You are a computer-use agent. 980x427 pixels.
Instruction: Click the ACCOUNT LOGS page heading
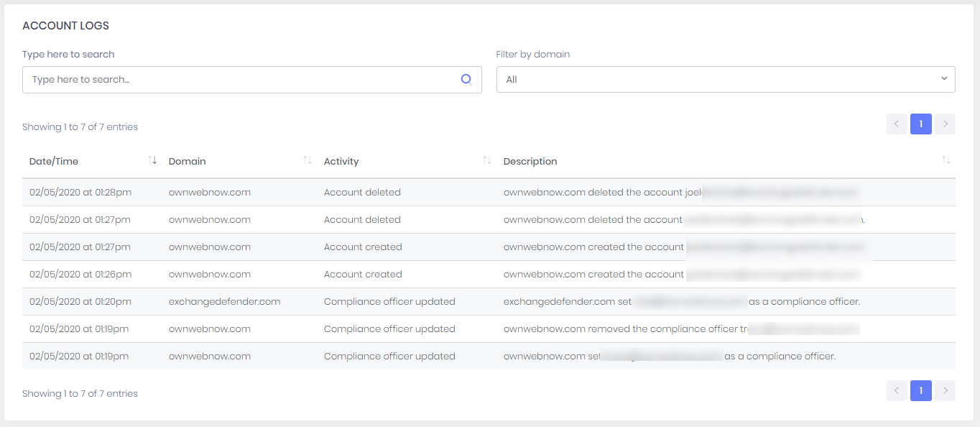click(65, 25)
